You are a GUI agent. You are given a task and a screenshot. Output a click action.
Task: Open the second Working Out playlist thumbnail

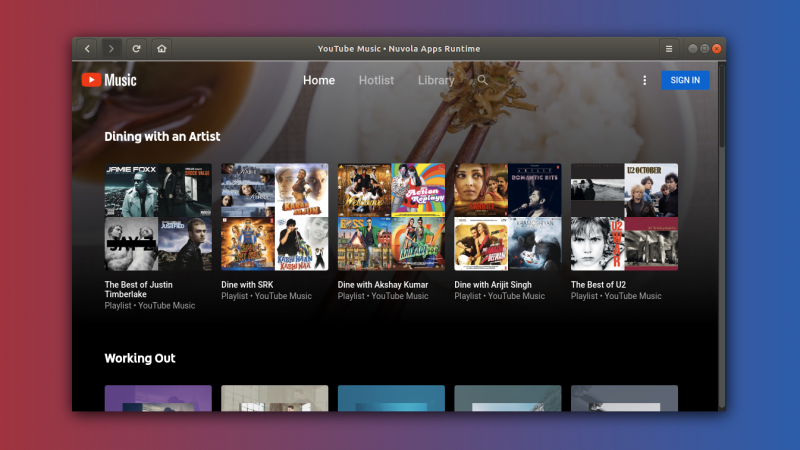[274, 398]
